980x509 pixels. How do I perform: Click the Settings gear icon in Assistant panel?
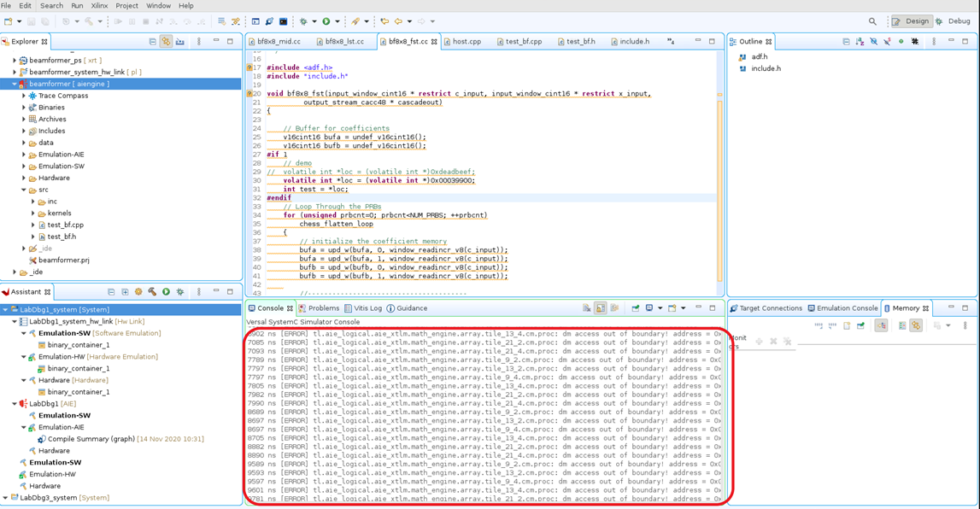coord(138,292)
